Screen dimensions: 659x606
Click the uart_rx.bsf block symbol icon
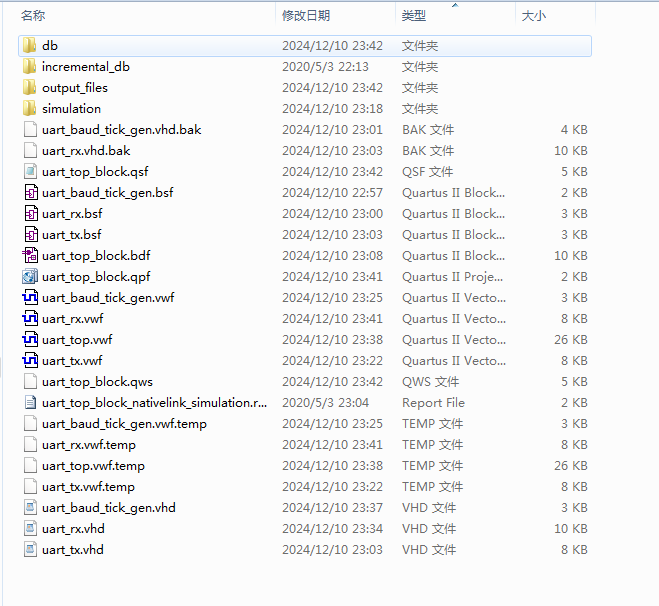tap(30, 213)
